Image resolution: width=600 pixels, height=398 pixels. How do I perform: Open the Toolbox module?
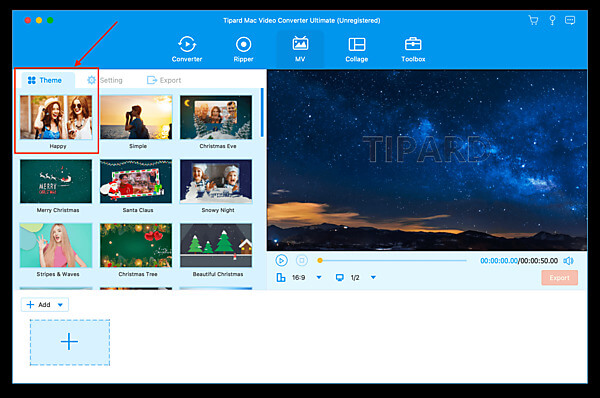coord(413,49)
